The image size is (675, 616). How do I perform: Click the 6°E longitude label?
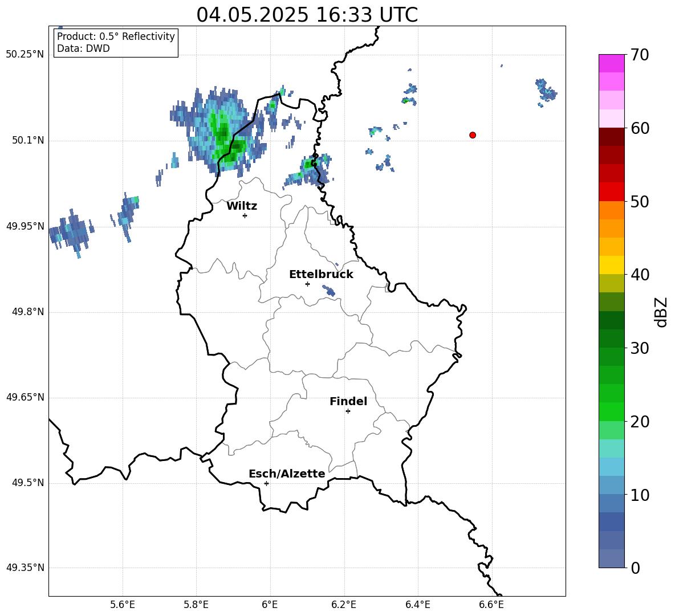(x=270, y=605)
